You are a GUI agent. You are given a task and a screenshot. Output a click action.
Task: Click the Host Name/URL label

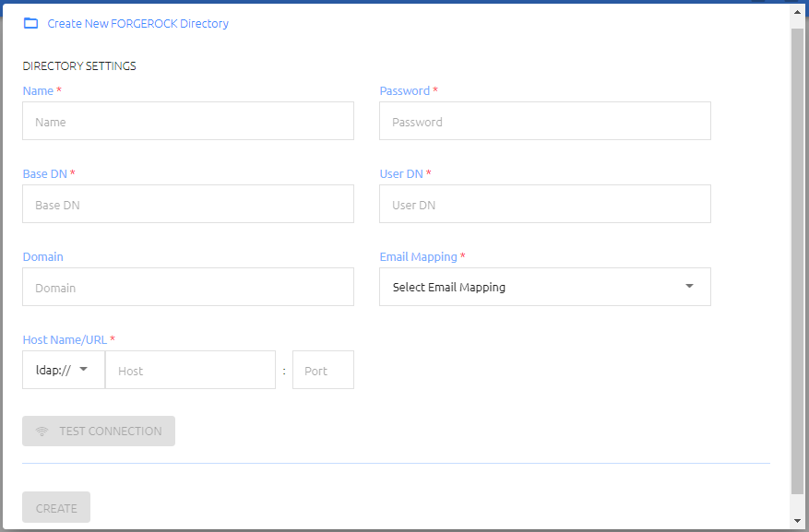click(65, 339)
